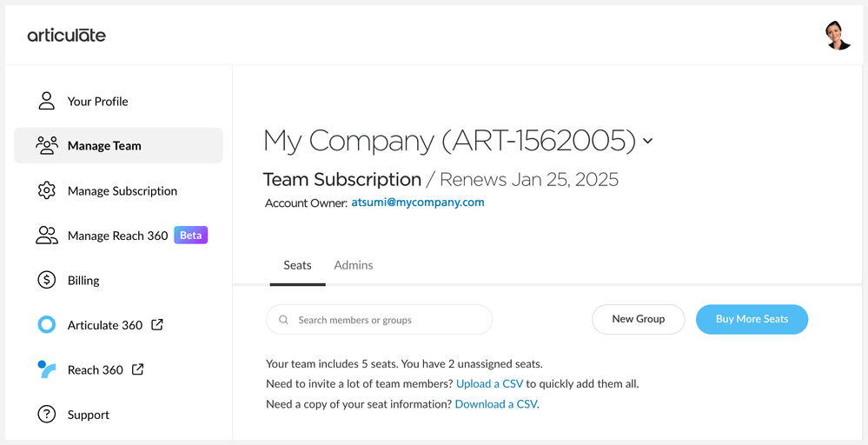
Task: Click the magnifier icon in search box
Action: tap(283, 319)
